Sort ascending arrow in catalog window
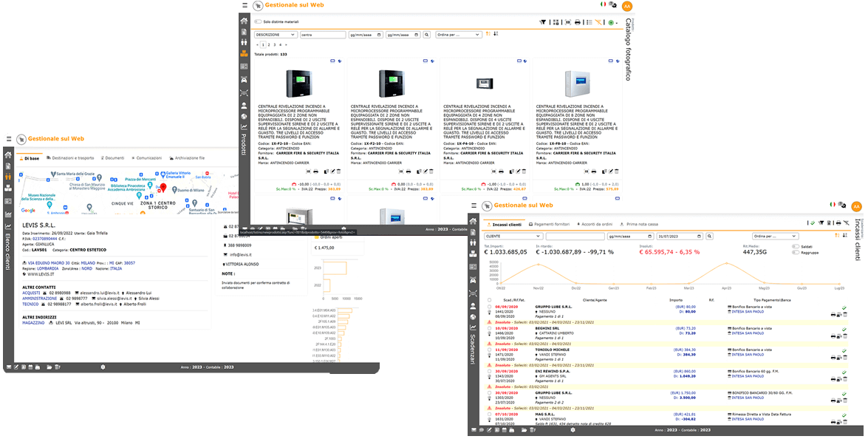 pos(488,34)
